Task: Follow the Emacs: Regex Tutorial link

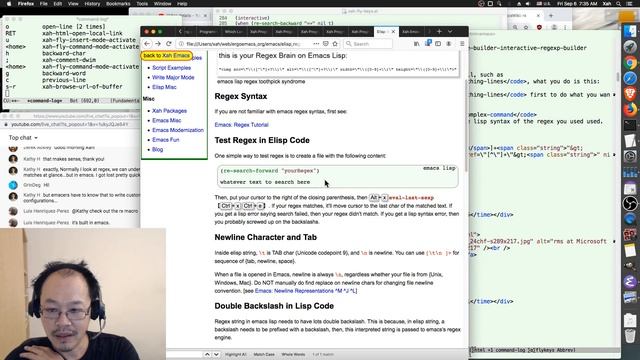Action: coord(242,125)
